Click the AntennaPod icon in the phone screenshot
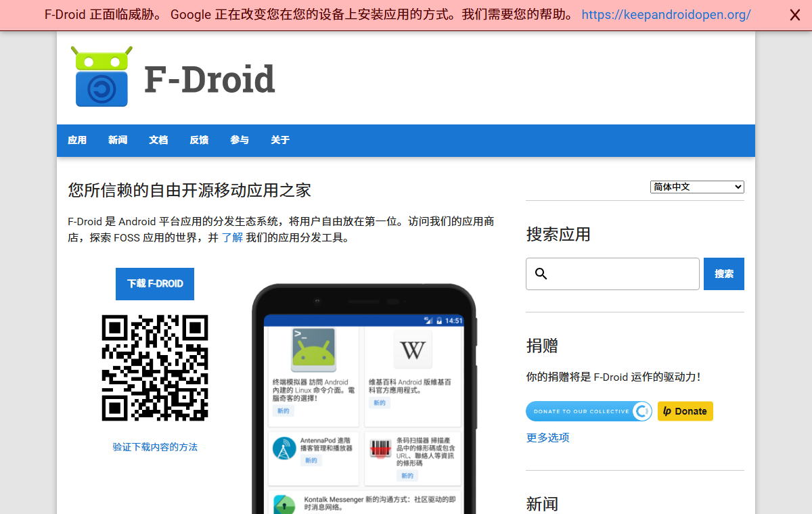This screenshot has width=812, height=514. tap(284, 448)
